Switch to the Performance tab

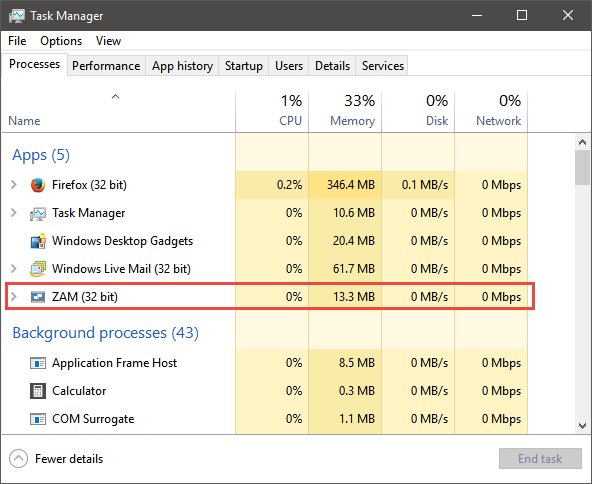tap(106, 66)
